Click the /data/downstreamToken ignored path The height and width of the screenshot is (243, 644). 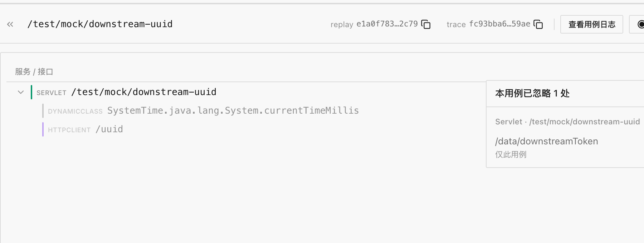tap(546, 141)
